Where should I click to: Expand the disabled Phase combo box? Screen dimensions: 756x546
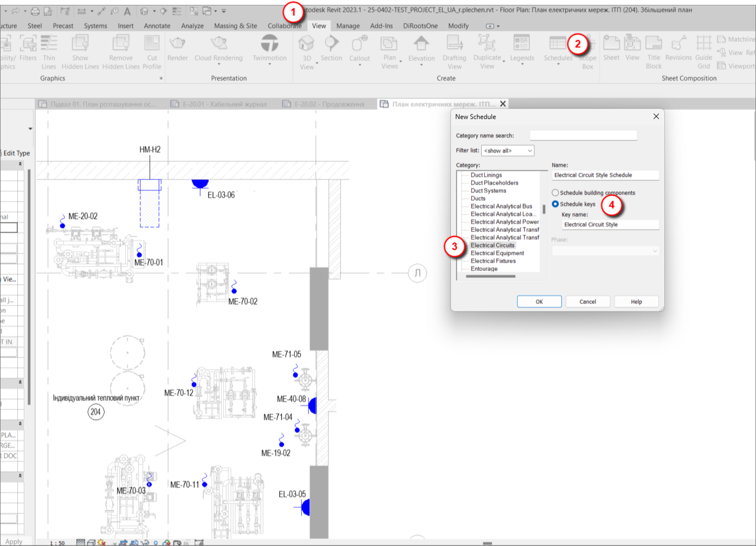(x=605, y=251)
